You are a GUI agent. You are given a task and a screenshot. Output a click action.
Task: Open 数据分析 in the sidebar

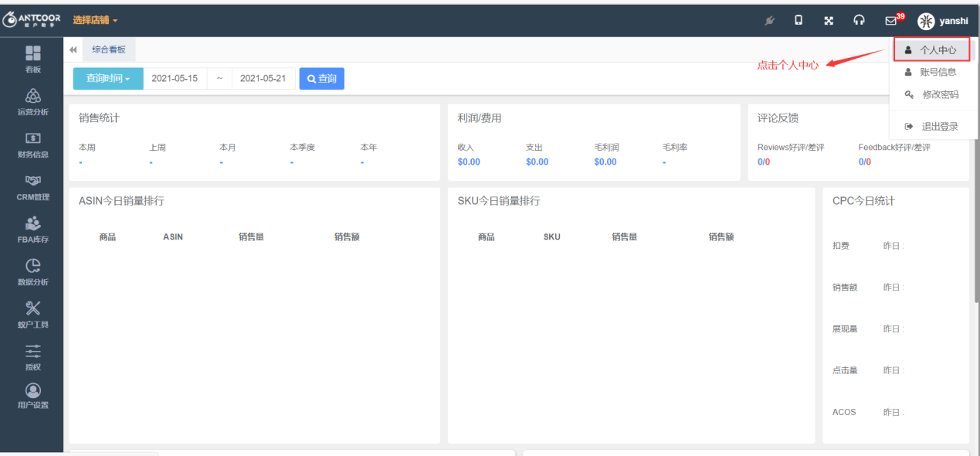32,272
